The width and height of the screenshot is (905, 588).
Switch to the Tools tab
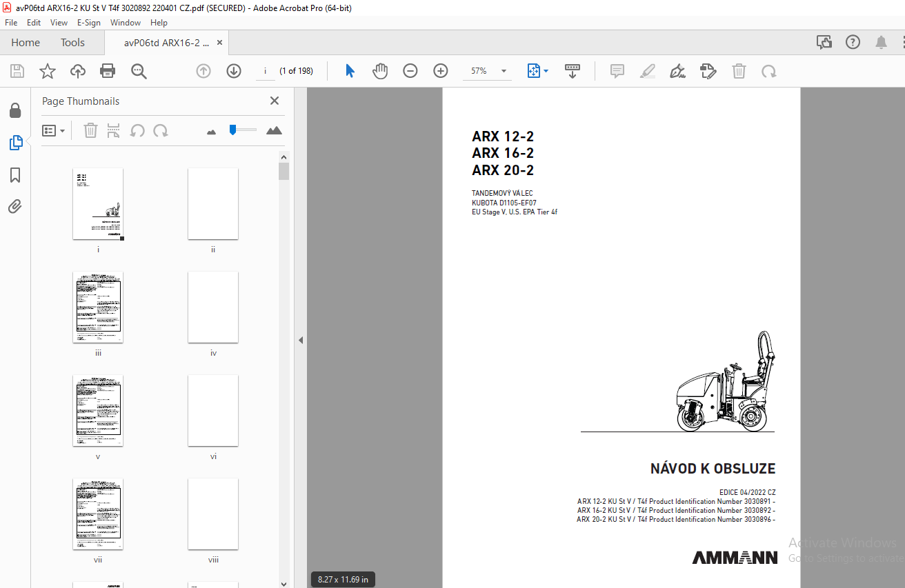pos(72,43)
